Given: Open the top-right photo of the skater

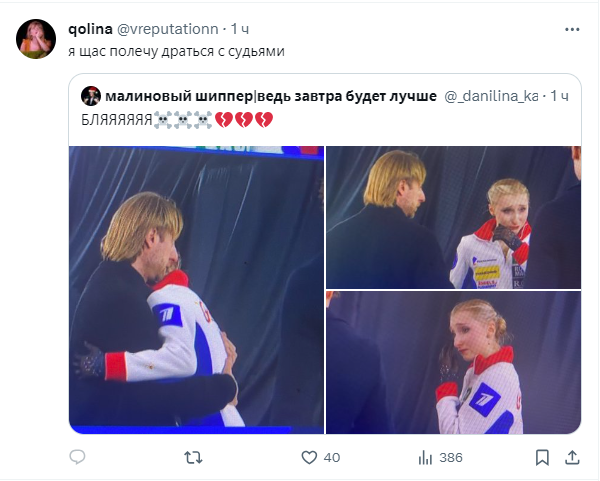Looking at the screenshot, I should point(453,217).
